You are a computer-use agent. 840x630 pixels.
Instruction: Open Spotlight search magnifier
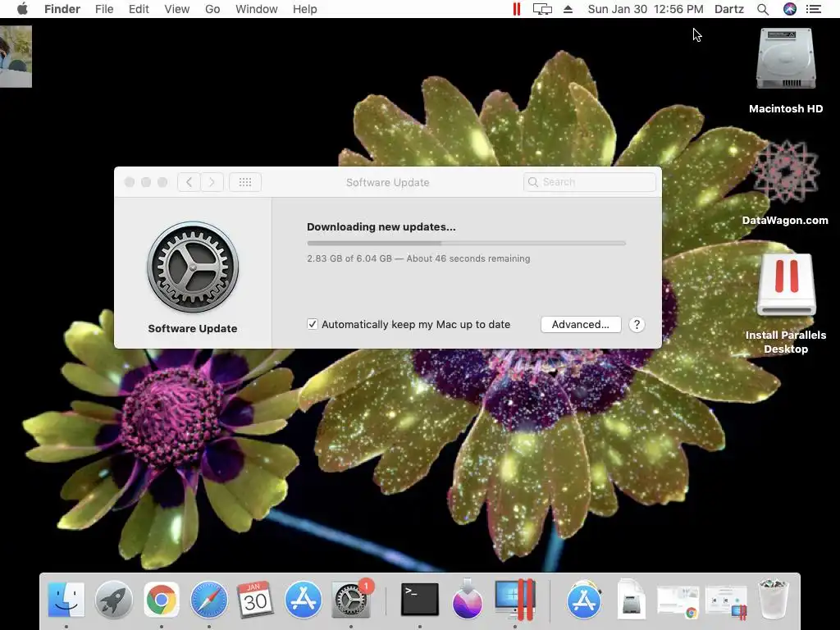763,9
